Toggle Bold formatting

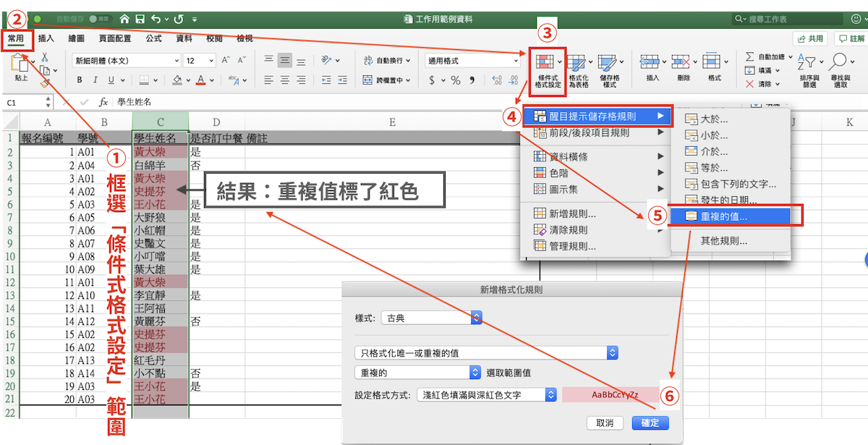(x=79, y=80)
